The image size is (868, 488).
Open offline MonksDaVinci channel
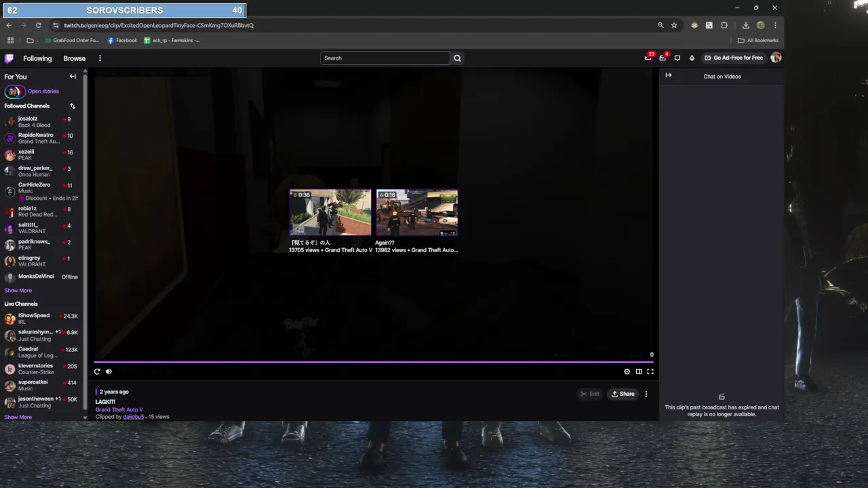click(41, 277)
